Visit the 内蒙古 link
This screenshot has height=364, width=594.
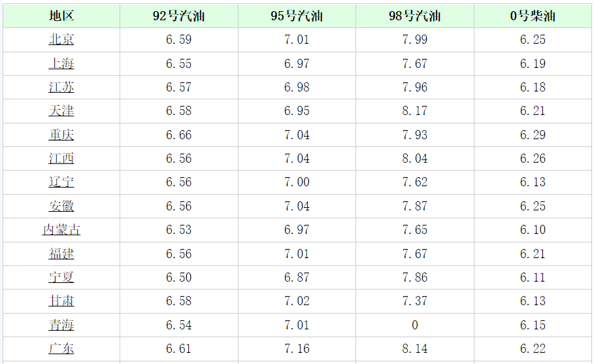pyautogui.click(x=61, y=230)
